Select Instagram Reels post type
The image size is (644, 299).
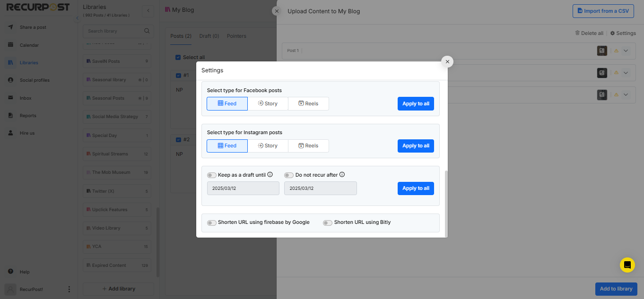point(308,145)
